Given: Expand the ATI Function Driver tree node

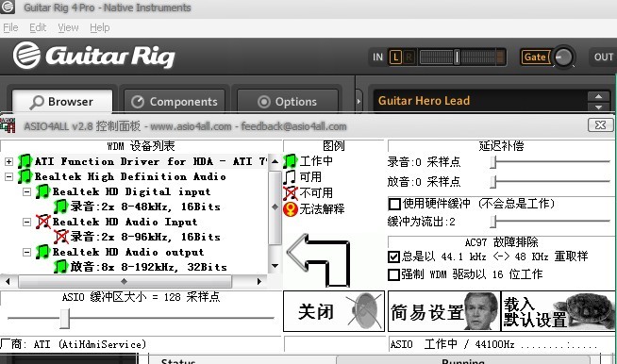Looking at the screenshot, I should point(8,162).
